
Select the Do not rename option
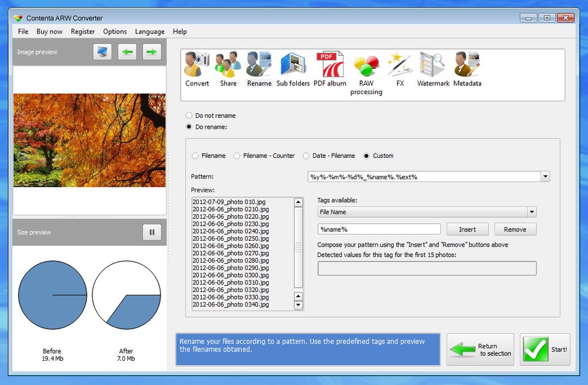pyautogui.click(x=211, y=115)
